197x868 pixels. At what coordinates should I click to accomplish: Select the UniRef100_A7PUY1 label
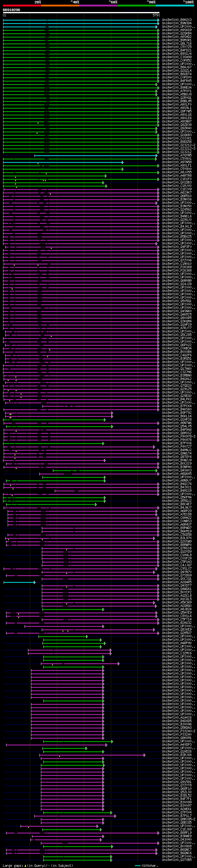(177, 91)
